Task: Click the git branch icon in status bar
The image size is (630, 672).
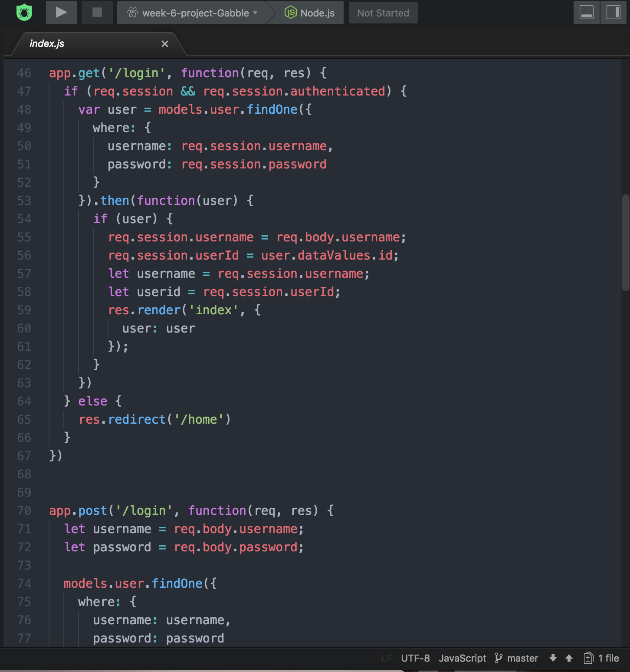Action: [x=498, y=658]
